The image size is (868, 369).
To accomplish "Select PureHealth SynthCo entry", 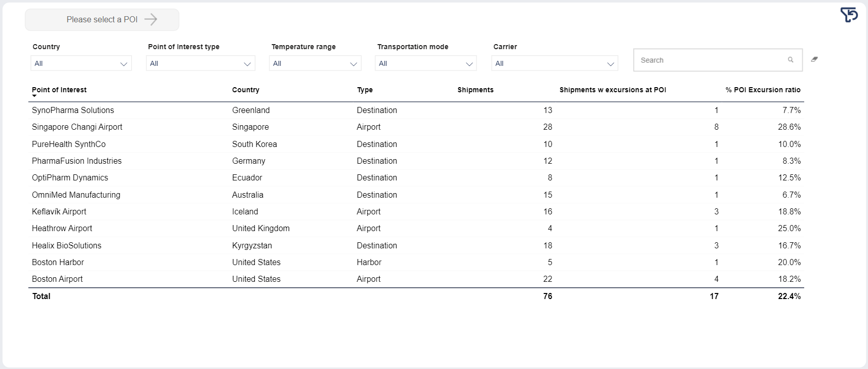I will click(x=69, y=144).
